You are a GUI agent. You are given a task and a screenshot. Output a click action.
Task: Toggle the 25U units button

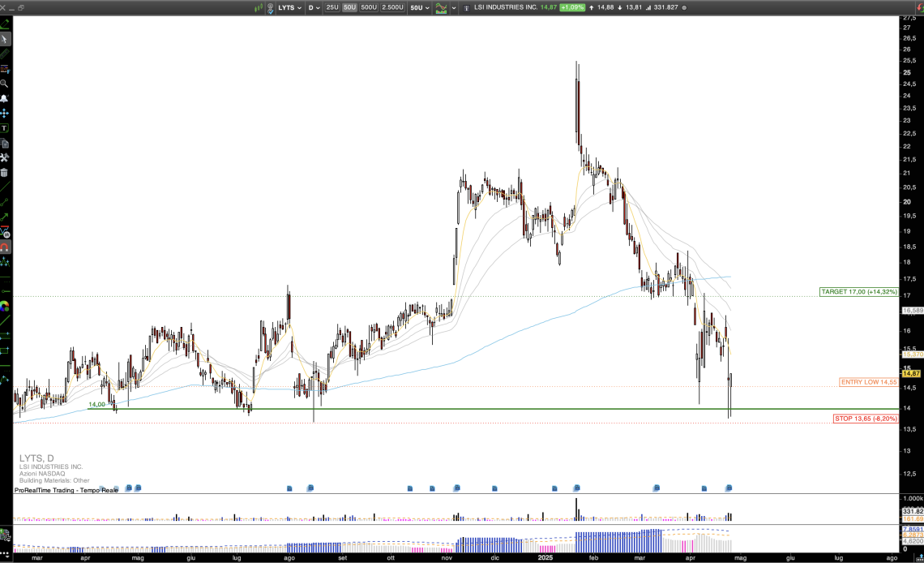click(332, 7)
